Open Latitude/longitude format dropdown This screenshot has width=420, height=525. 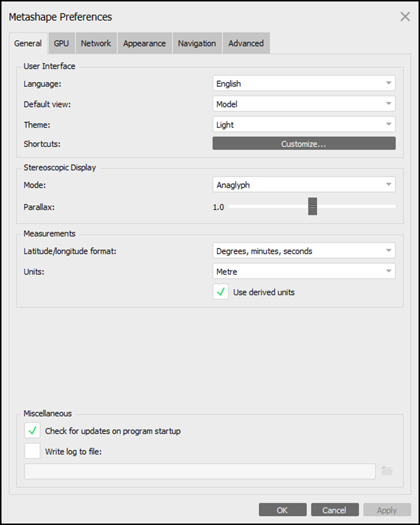pyautogui.click(x=304, y=251)
